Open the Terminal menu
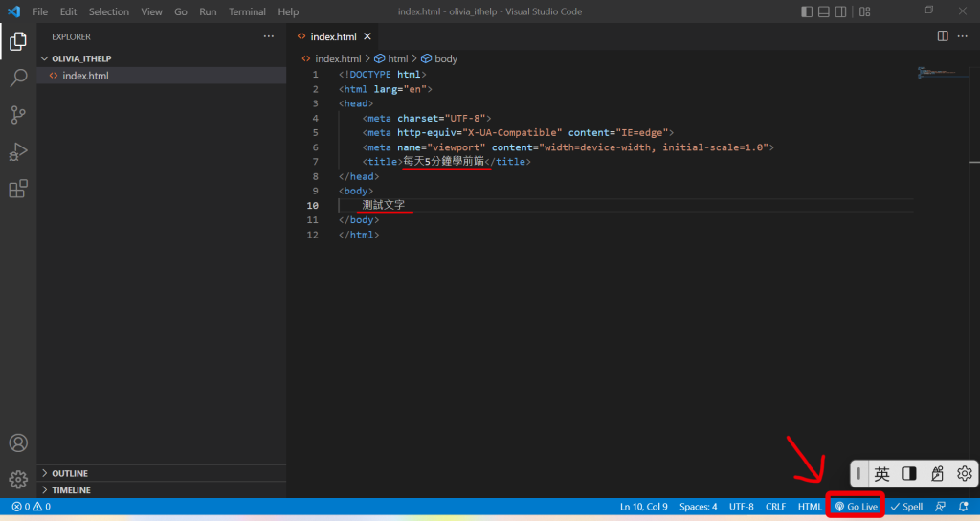Screen dimensions: 980x521 [247, 11]
